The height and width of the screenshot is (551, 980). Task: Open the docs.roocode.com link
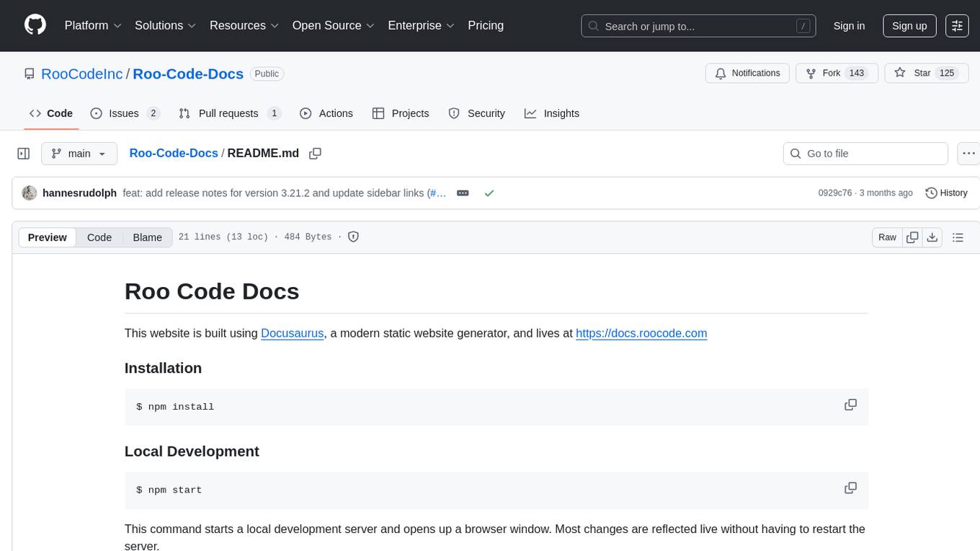pos(641,333)
